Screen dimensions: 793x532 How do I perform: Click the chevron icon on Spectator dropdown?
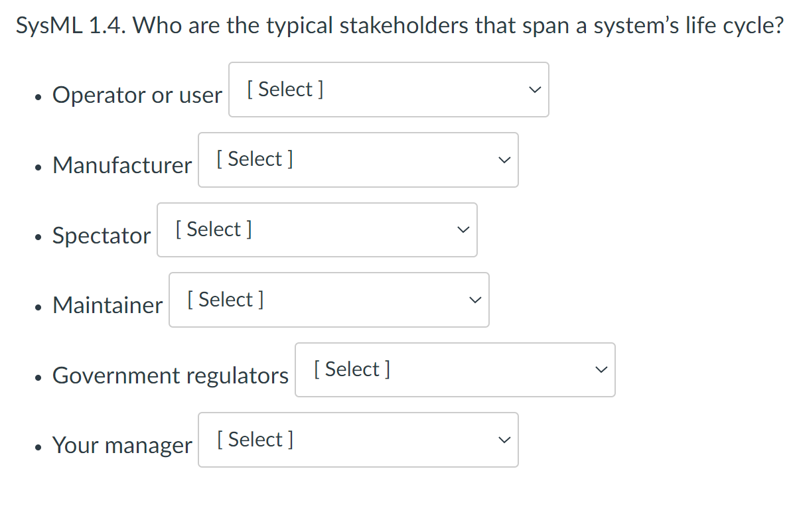click(x=463, y=230)
